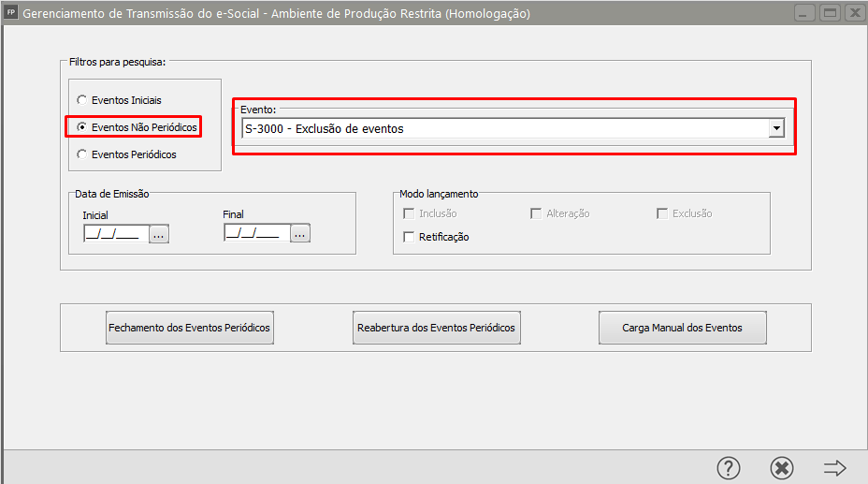Click Fechamento dos Eventos Periódicos button
The height and width of the screenshot is (484, 868).
tap(190, 329)
